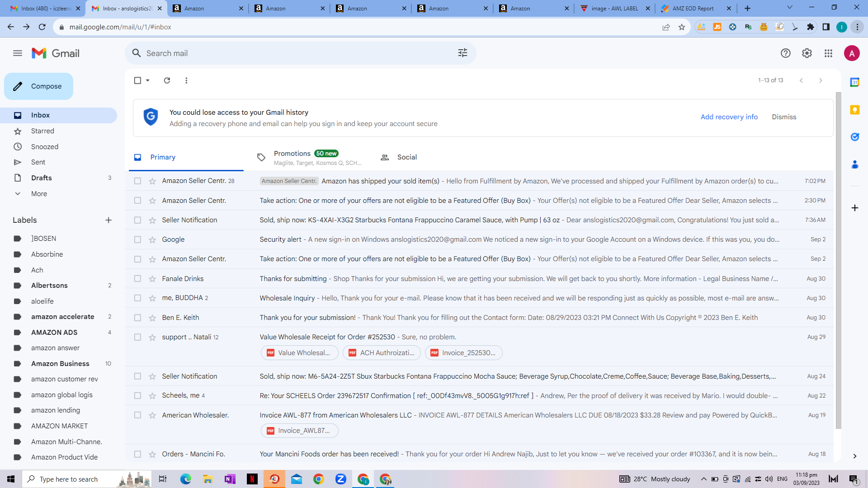This screenshot has height=488, width=868.
Task: Check the Amazon has shipped email checkbox
Action: point(137,181)
